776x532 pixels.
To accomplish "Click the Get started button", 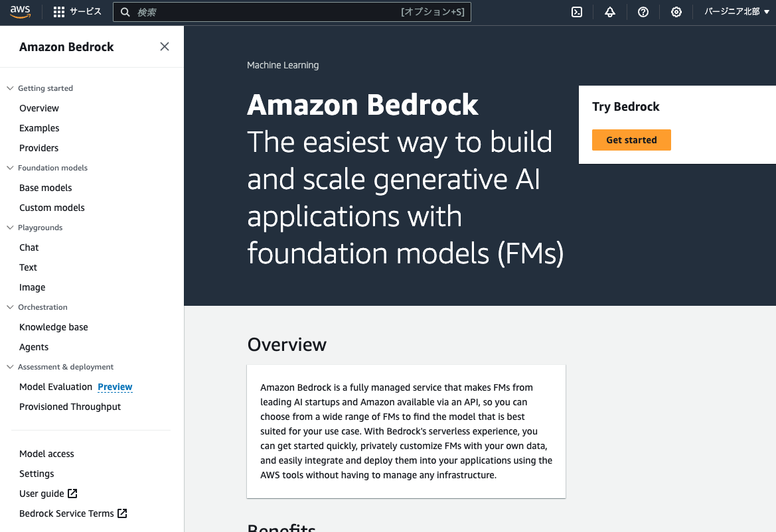I will point(631,140).
